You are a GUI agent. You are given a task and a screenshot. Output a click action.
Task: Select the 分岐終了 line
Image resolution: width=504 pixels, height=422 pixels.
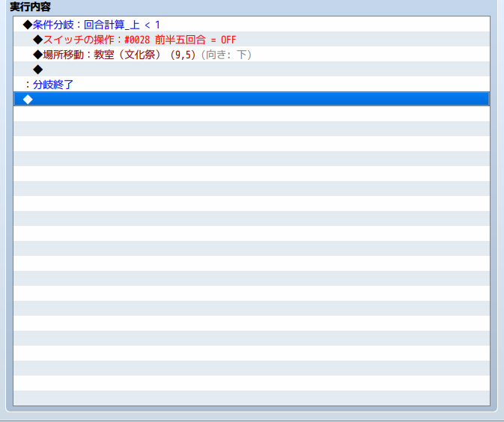pyautogui.click(x=252, y=85)
